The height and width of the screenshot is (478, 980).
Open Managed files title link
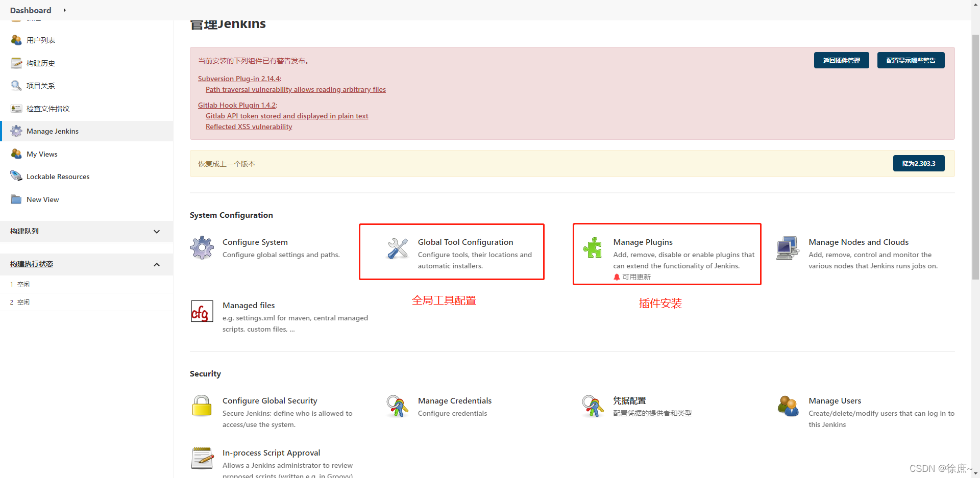tap(249, 305)
